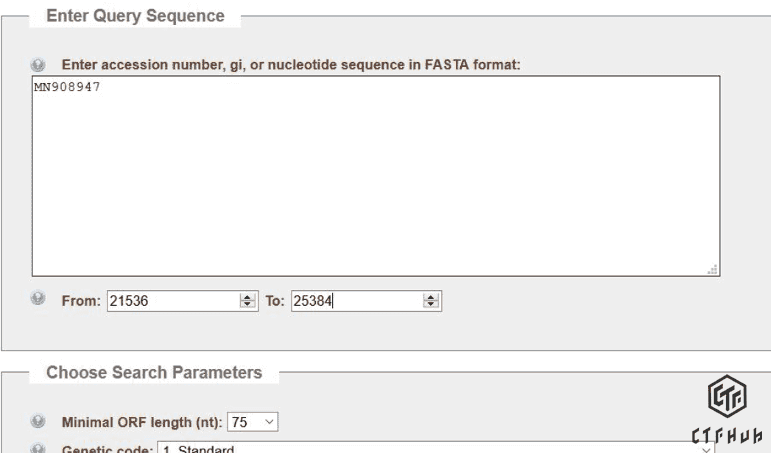
Task: Focus the To field containing 25384
Action: tap(356, 299)
